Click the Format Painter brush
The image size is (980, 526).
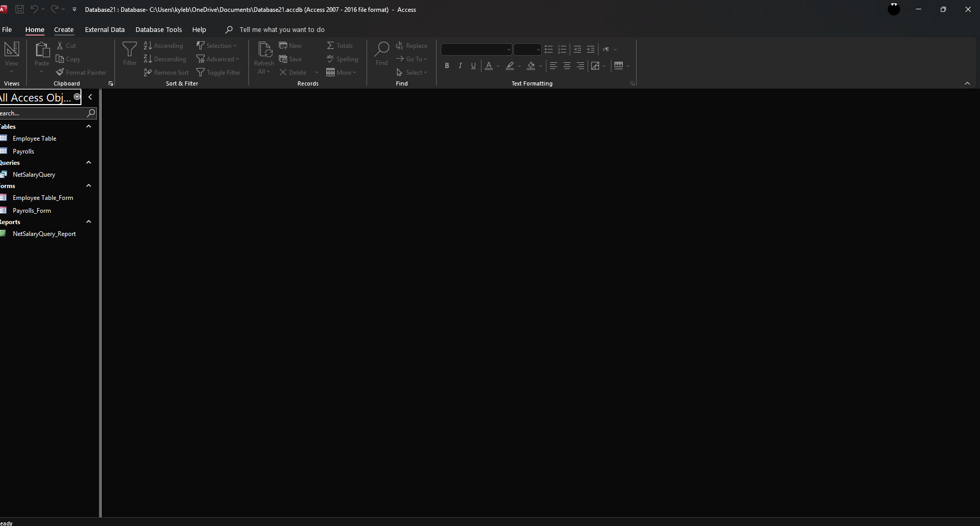coord(81,73)
